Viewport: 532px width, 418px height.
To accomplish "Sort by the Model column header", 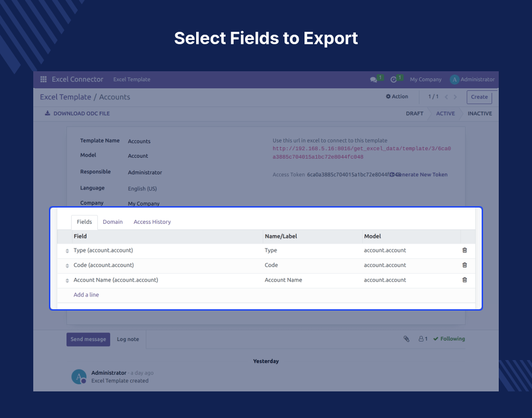I will 411,237.
